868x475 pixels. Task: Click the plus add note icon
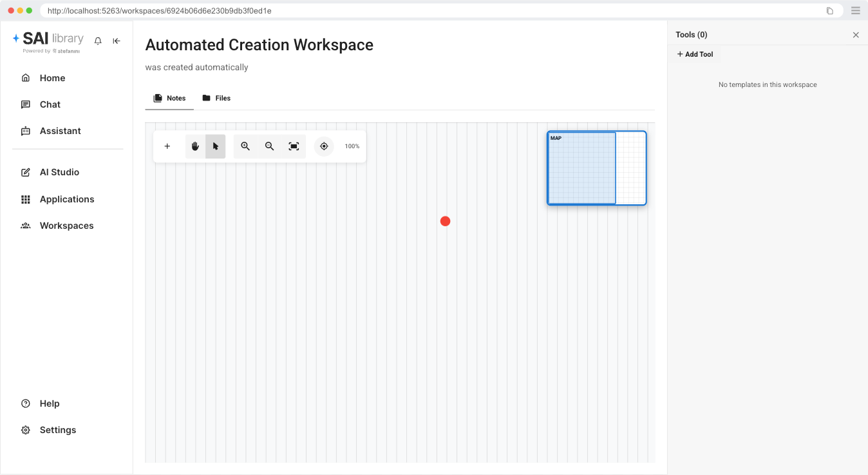(x=167, y=146)
